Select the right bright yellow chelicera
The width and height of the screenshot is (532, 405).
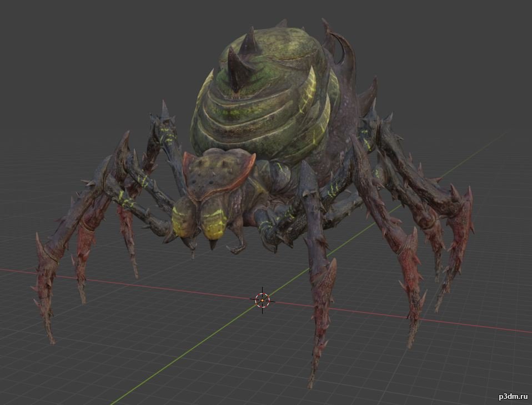[213, 220]
